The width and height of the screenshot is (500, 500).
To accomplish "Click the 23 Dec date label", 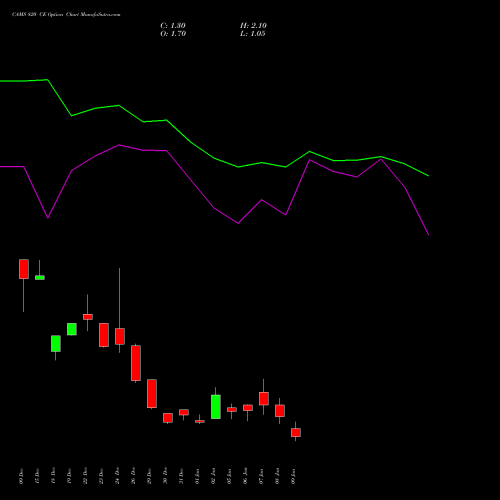I will click(x=101, y=476).
